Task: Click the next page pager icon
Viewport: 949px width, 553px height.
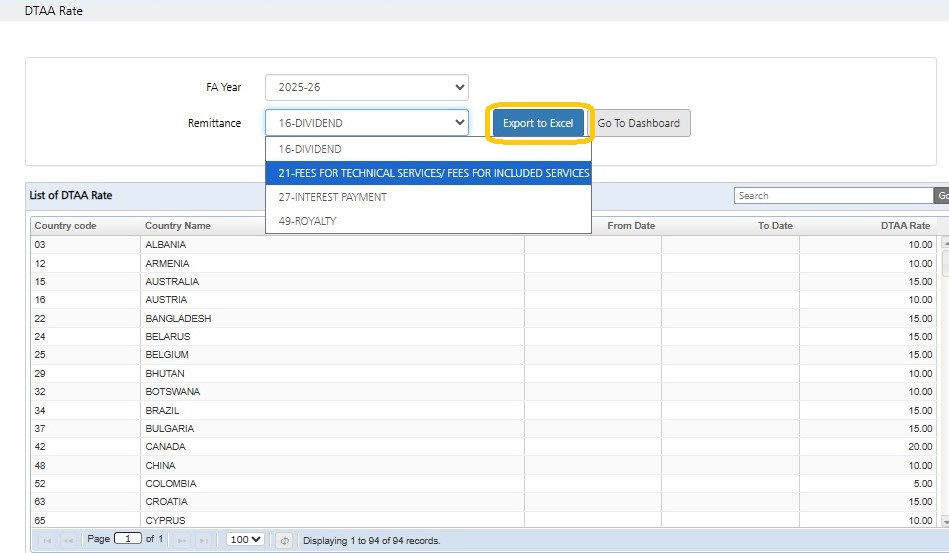Action: (183, 540)
